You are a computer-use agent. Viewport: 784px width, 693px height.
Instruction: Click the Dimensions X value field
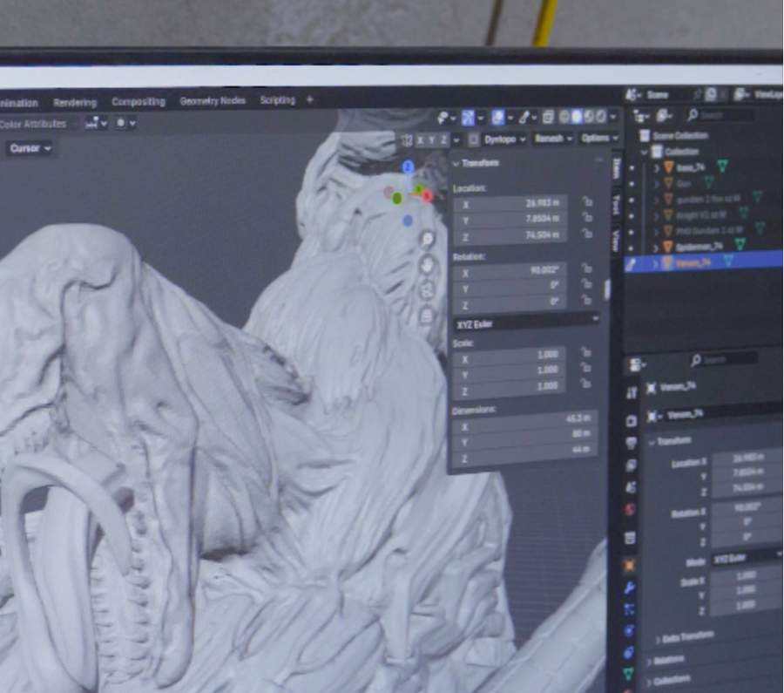tap(524, 427)
